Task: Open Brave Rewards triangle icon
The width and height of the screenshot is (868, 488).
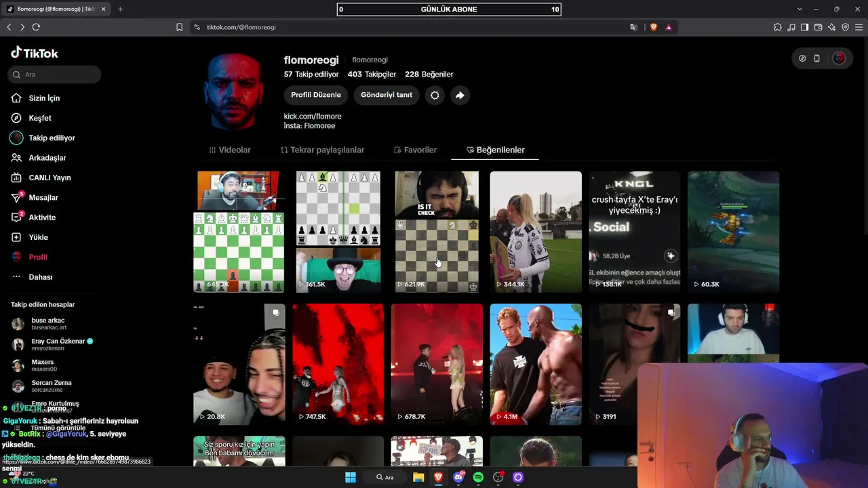Action: click(x=669, y=27)
